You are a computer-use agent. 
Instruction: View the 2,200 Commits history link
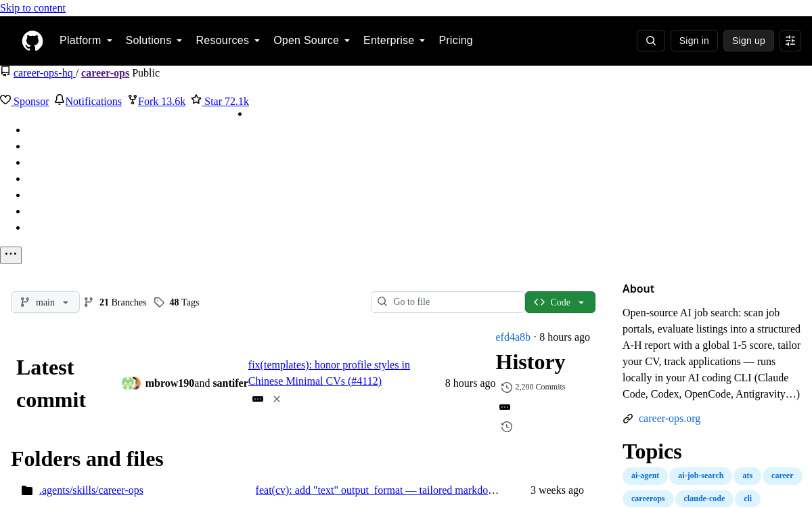point(540,387)
